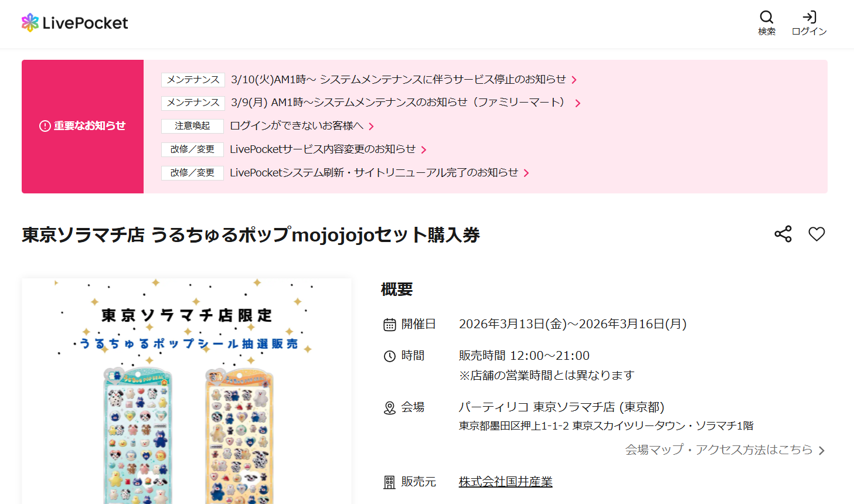
Task: Open LivePocketサービス内容変更のお知らせ notice
Action: tap(322, 149)
